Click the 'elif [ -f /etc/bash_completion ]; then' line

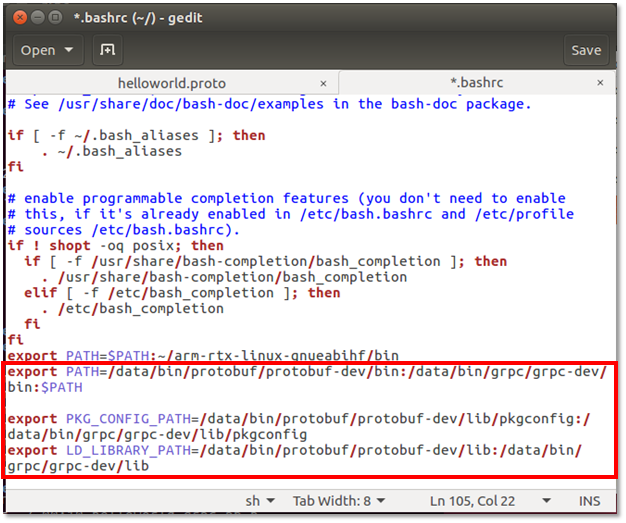tap(182, 293)
